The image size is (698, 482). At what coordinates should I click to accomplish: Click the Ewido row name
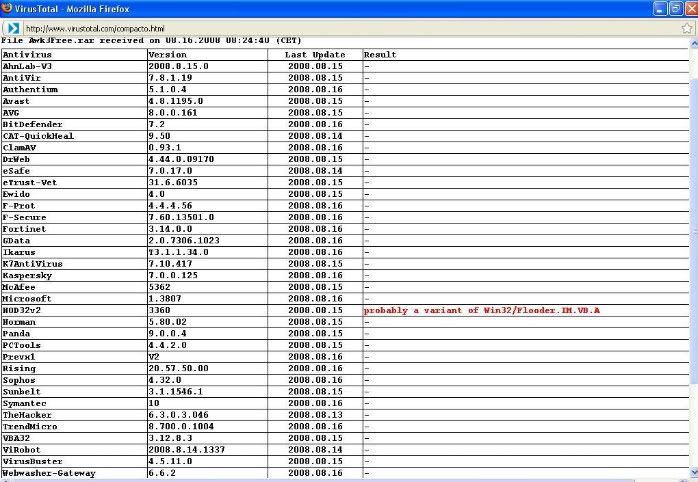[16, 194]
